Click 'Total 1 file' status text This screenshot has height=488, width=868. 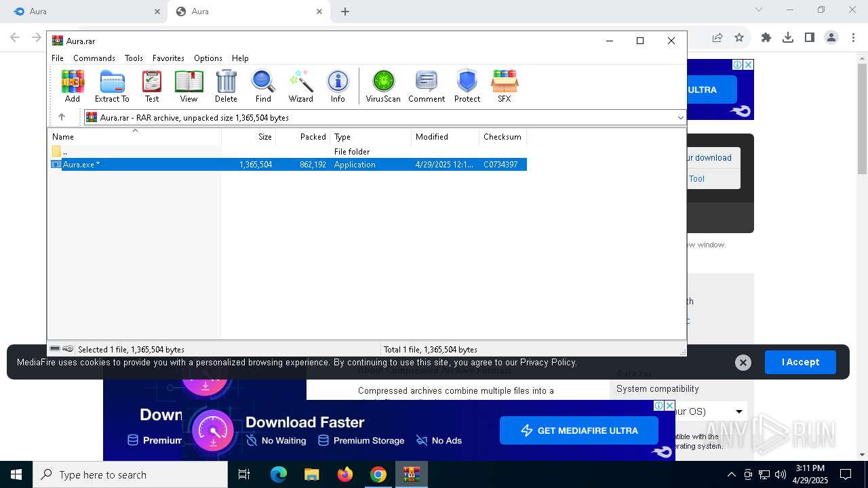[x=431, y=350]
